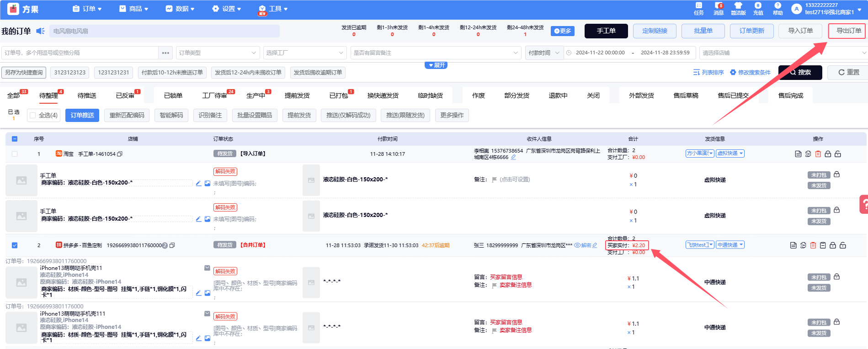868x349 pixels.
Task: Uncheck the checkbox for order 2
Action: point(15,245)
